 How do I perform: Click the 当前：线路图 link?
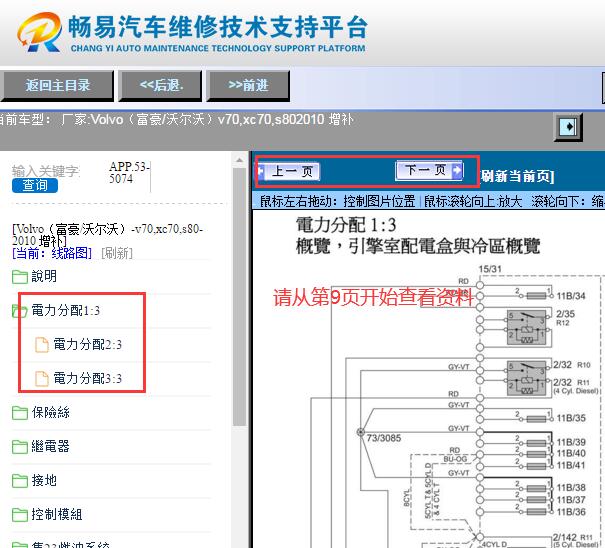pyautogui.click(x=52, y=254)
